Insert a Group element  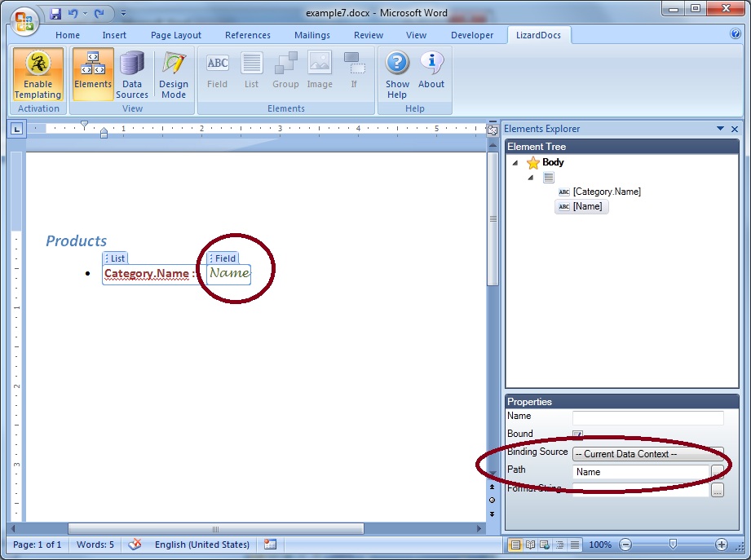[285, 71]
